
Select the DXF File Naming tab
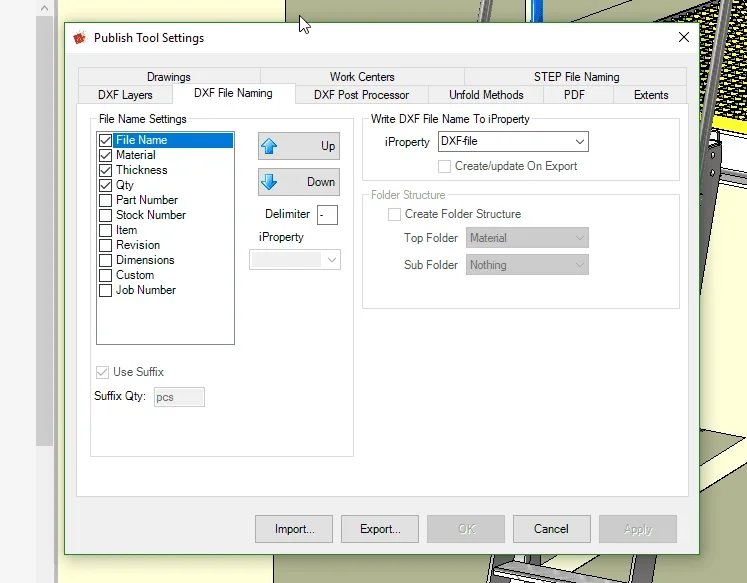click(x=233, y=93)
